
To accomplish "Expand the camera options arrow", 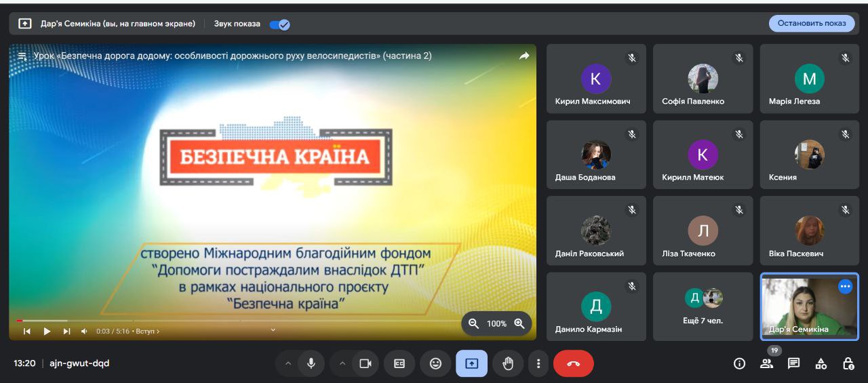I will 342,364.
